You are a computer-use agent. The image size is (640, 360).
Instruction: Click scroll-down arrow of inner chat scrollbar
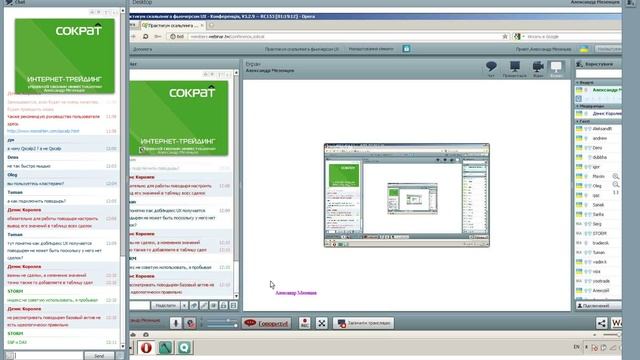(236, 296)
